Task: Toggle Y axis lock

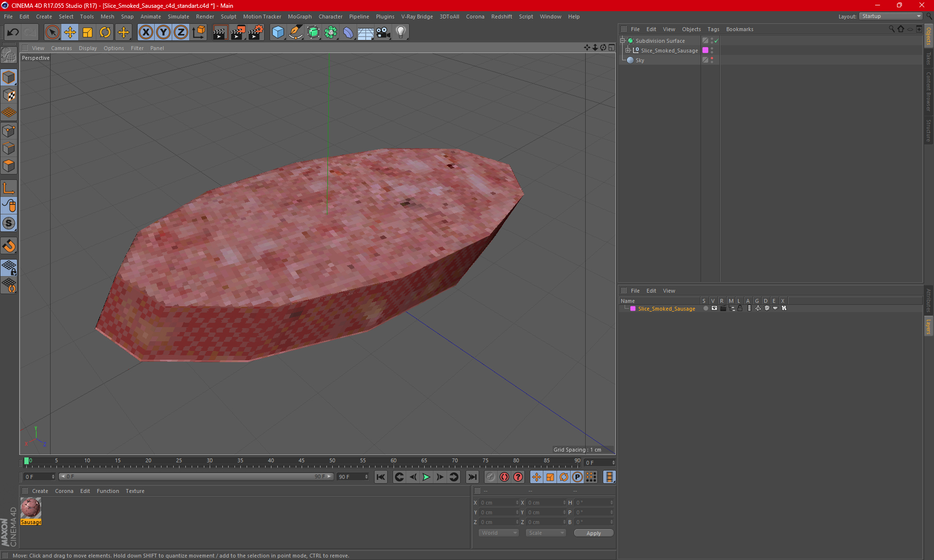Action: click(x=163, y=33)
